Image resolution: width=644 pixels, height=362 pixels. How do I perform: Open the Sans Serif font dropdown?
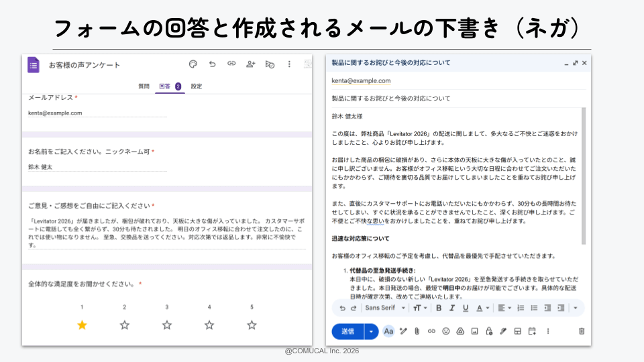point(385,308)
